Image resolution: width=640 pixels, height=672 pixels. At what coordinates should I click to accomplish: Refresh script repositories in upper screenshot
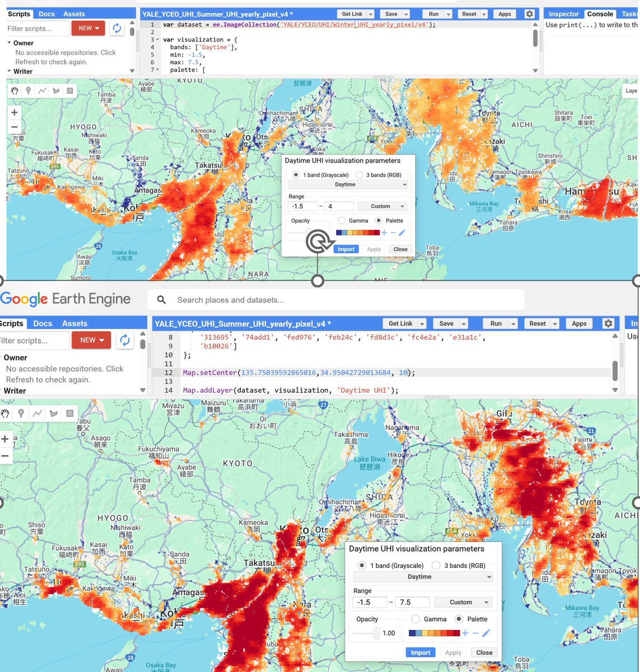(116, 29)
